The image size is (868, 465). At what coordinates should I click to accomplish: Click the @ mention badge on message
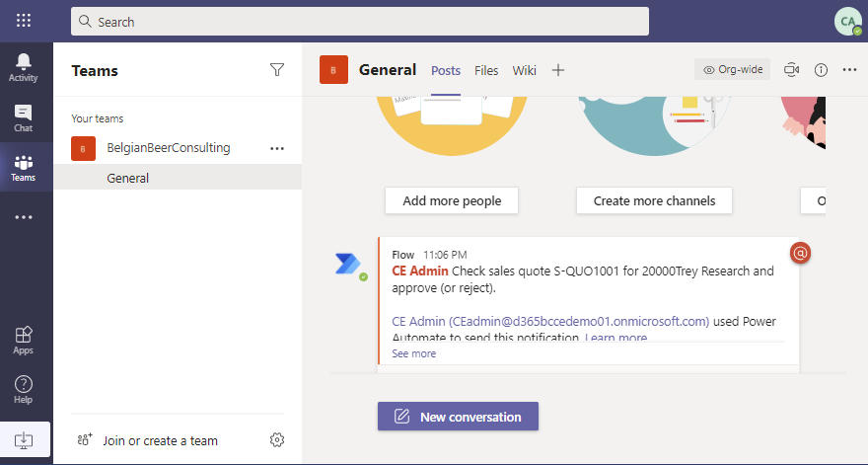click(x=800, y=254)
